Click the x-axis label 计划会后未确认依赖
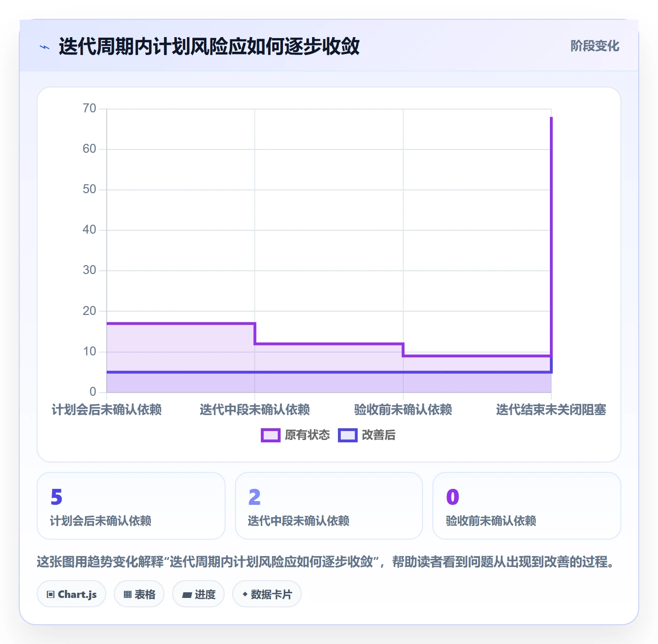This screenshot has width=658, height=644. click(x=107, y=410)
